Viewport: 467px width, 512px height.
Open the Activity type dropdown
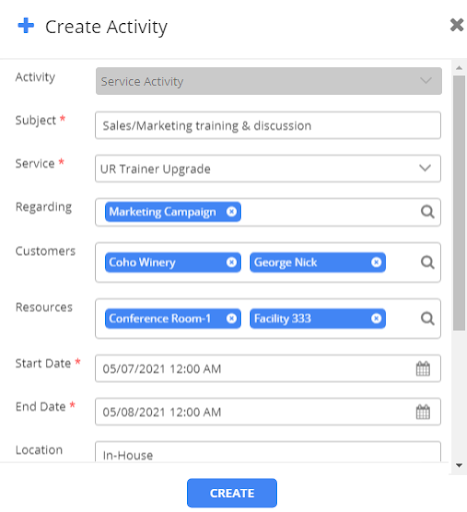269,81
